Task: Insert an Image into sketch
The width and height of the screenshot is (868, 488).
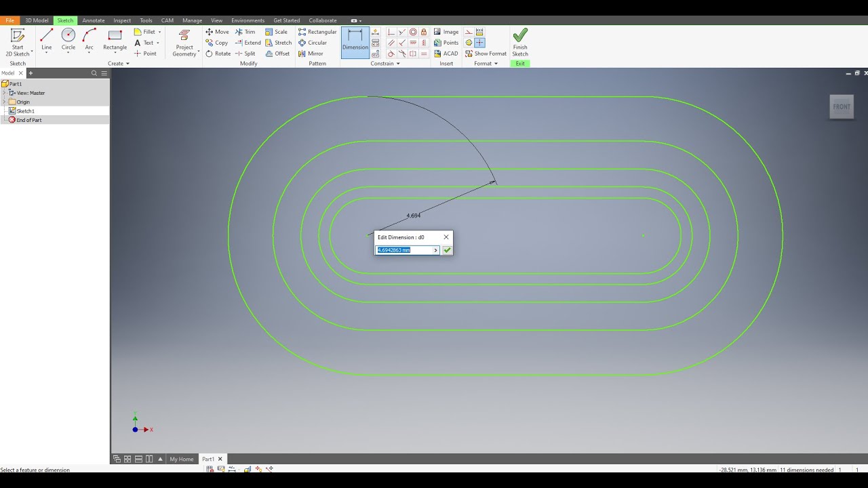Action: point(446,32)
